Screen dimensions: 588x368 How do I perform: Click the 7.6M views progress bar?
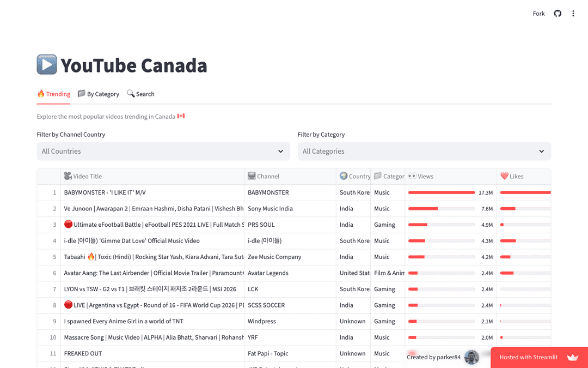point(442,208)
